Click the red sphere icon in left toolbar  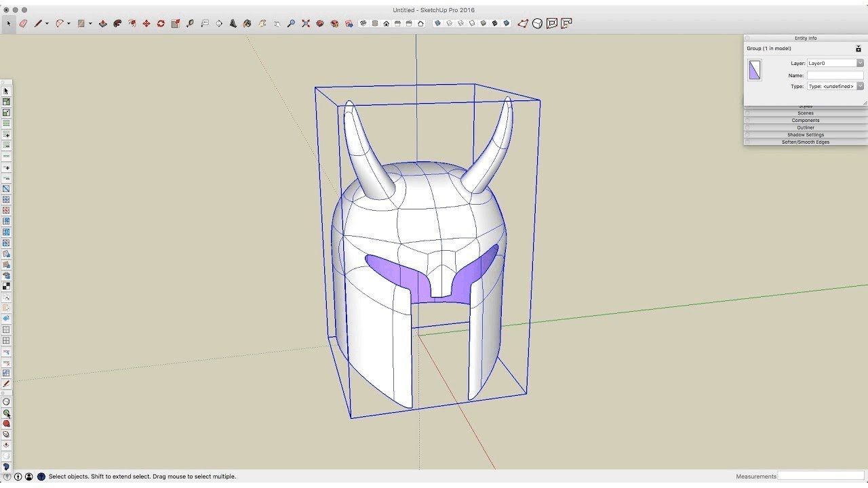coord(6,424)
